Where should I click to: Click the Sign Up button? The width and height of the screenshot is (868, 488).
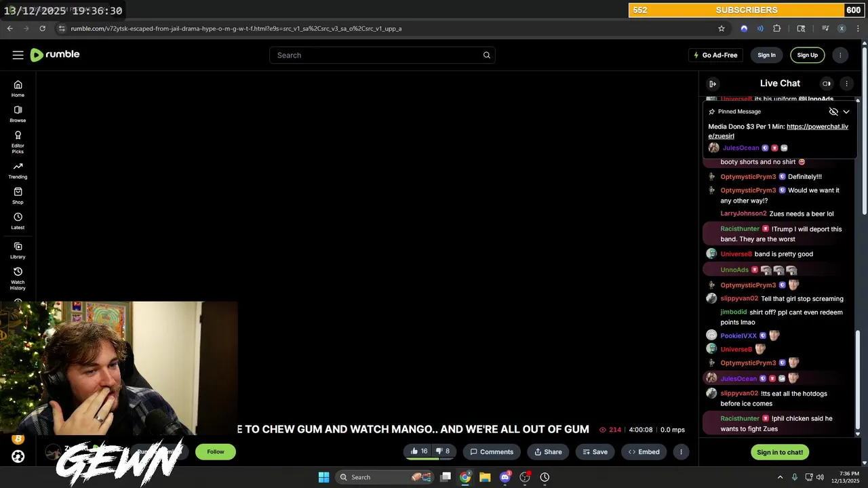[x=807, y=55]
